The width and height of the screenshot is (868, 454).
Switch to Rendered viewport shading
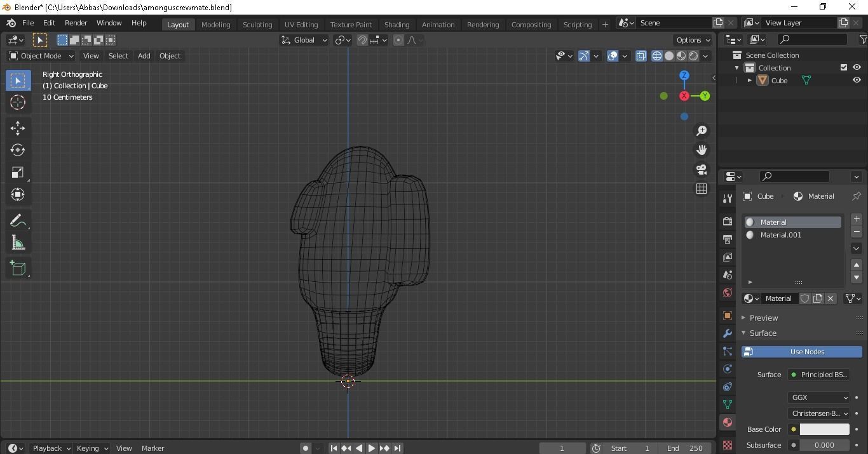click(x=693, y=56)
